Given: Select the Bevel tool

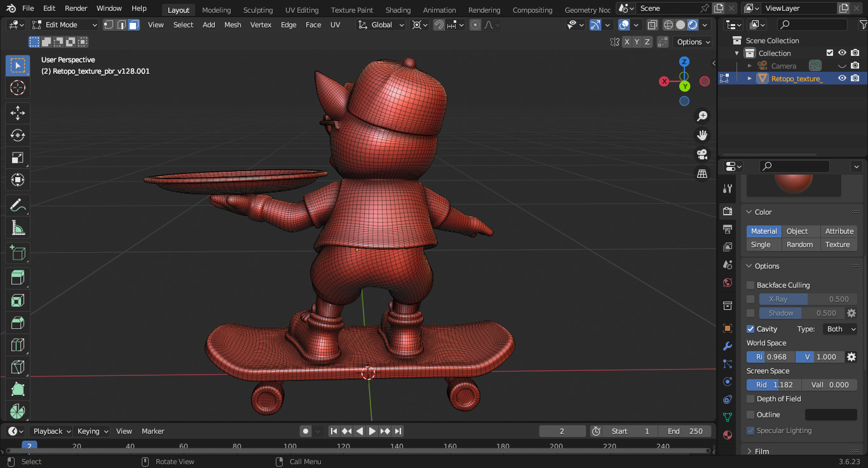Looking at the screenshot, I should (18, 323).
